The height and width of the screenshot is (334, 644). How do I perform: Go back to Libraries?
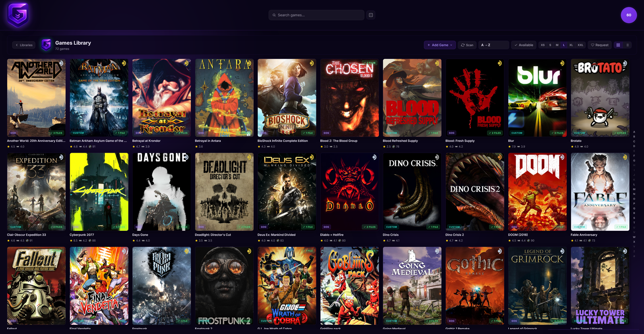(24, 45)
